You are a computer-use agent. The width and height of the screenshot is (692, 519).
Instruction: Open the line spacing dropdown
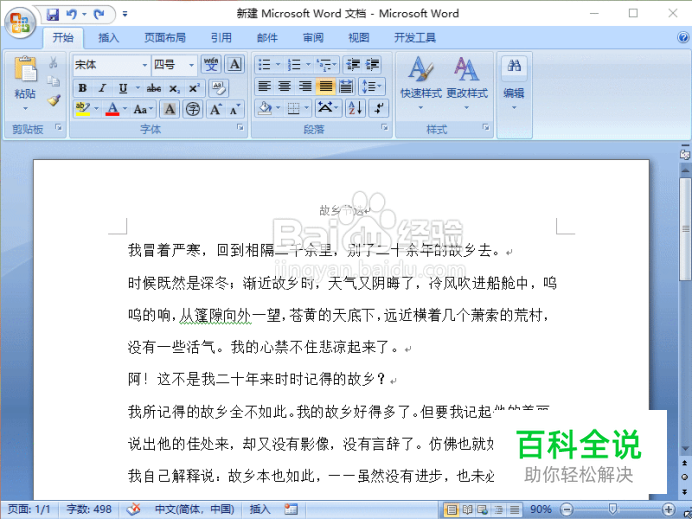[372, 86]
